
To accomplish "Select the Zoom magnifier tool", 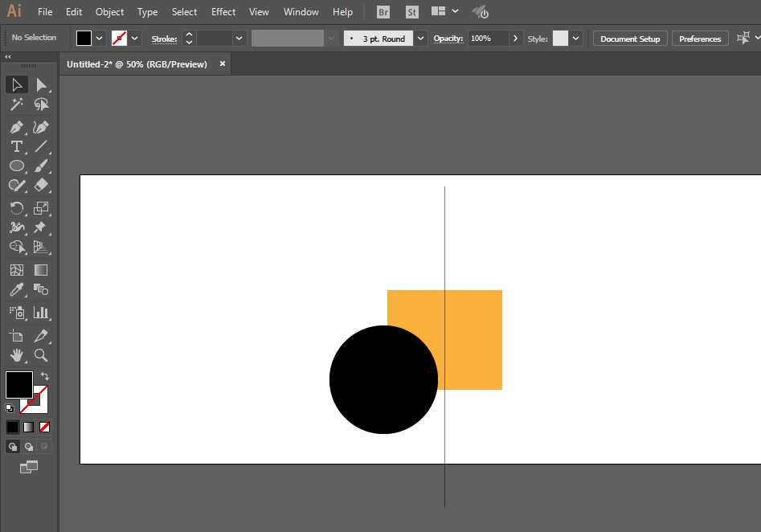I will (41, 354).
